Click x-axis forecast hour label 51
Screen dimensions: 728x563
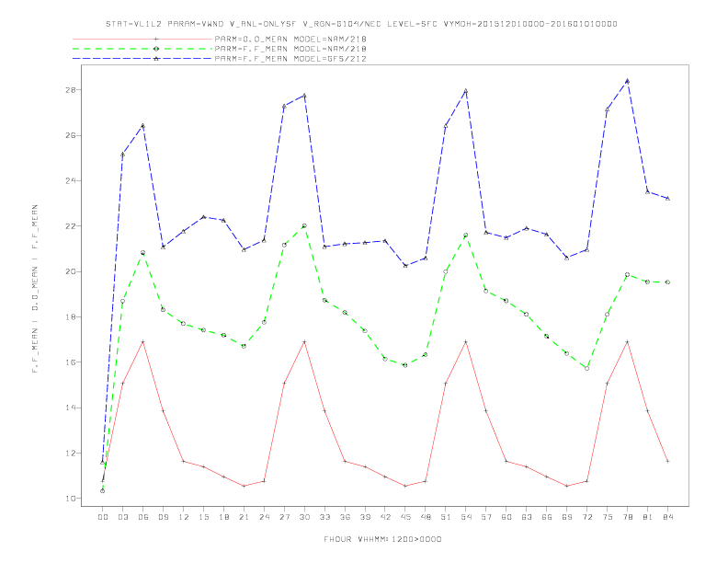446,517
